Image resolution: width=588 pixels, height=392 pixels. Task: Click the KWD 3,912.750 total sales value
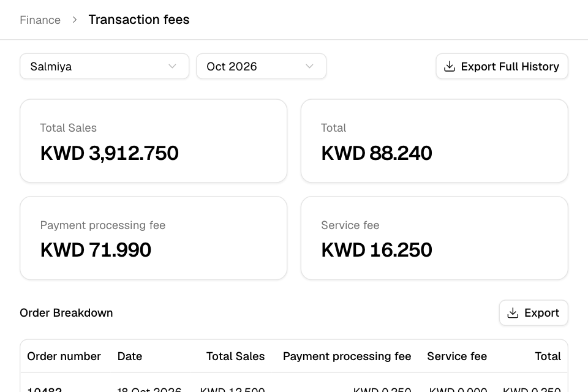coord(110,153)
